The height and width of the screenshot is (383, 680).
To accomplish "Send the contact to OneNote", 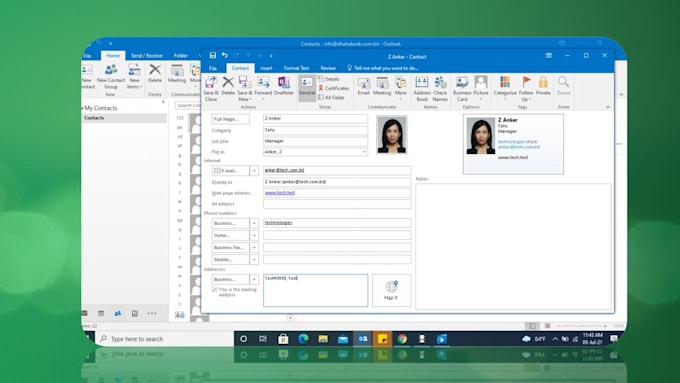I will (284, 85).
